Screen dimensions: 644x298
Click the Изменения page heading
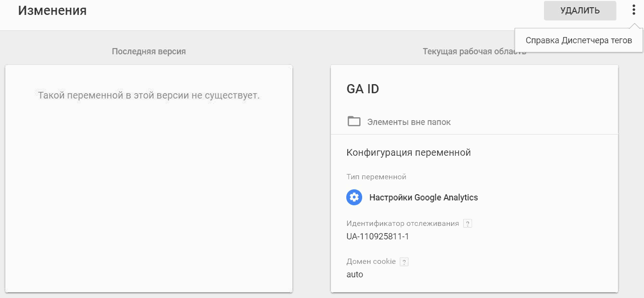(52, 11)
